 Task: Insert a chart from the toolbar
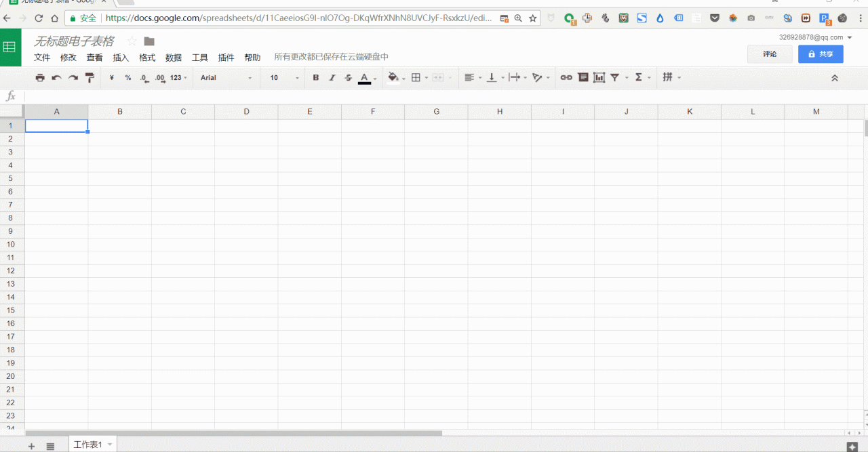pyautogui.click(x=599, y=78)
